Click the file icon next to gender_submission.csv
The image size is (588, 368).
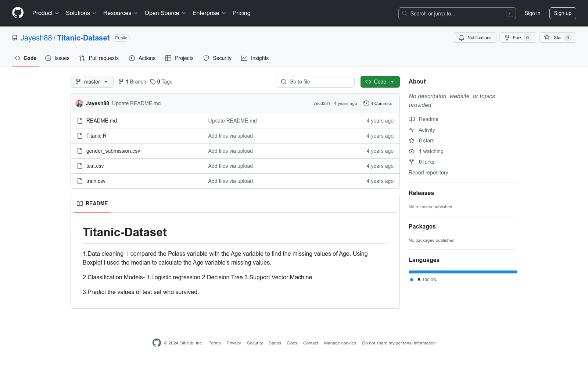coord(80,151)
